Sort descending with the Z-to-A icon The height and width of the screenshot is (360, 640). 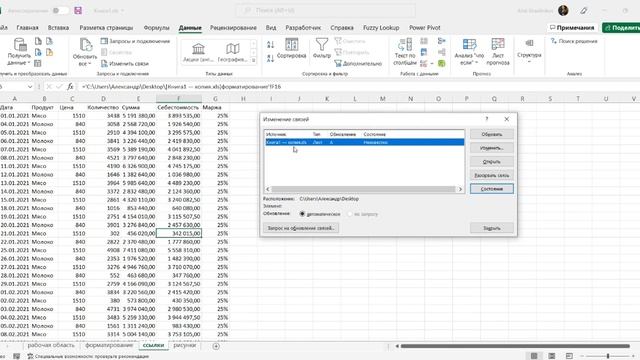click(270, 58)
